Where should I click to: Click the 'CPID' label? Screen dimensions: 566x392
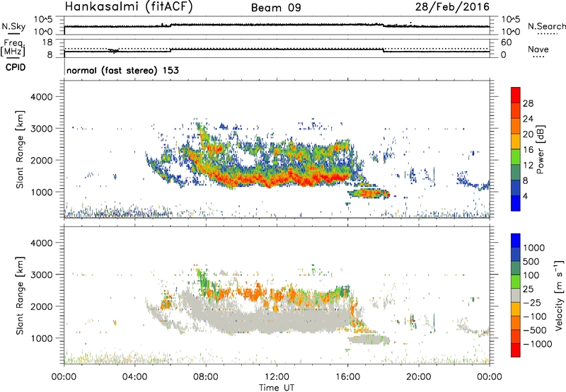[x=16, y=67]
